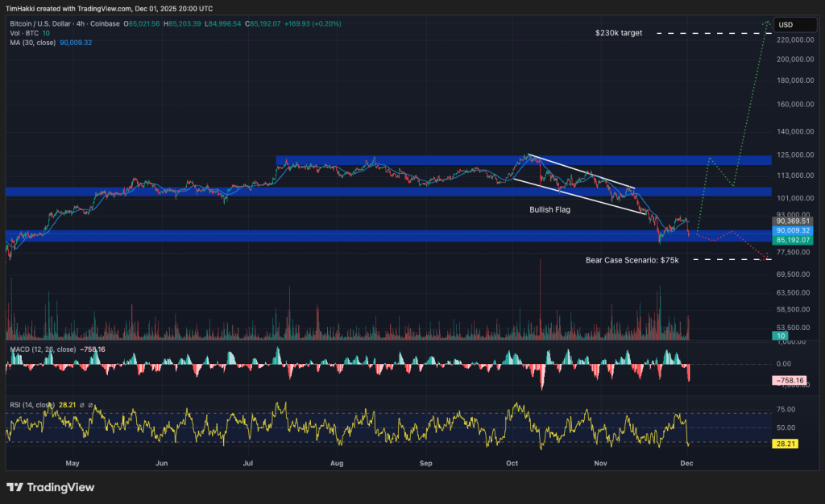The height and width of the screenshot is (504, 825).
Task: Select the "$230k target" label
Action: (619, 33)
